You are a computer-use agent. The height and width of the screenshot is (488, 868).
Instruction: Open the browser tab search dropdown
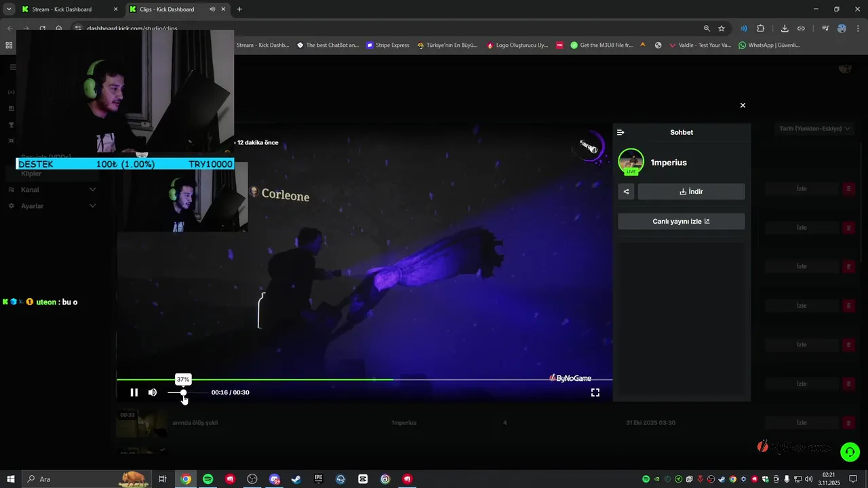(x=9, y=9)
